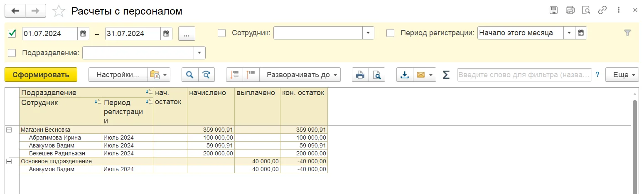Click the Сформировать button

pos(41,75)
